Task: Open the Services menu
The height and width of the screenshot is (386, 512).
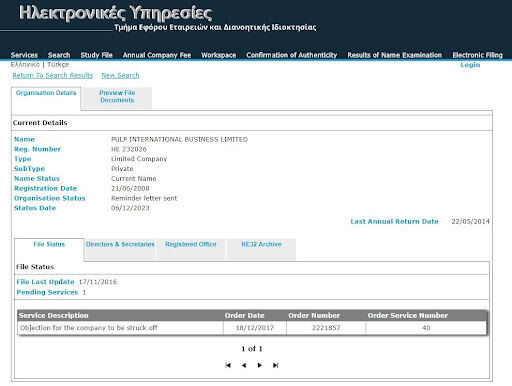Action: click(24, 55)
